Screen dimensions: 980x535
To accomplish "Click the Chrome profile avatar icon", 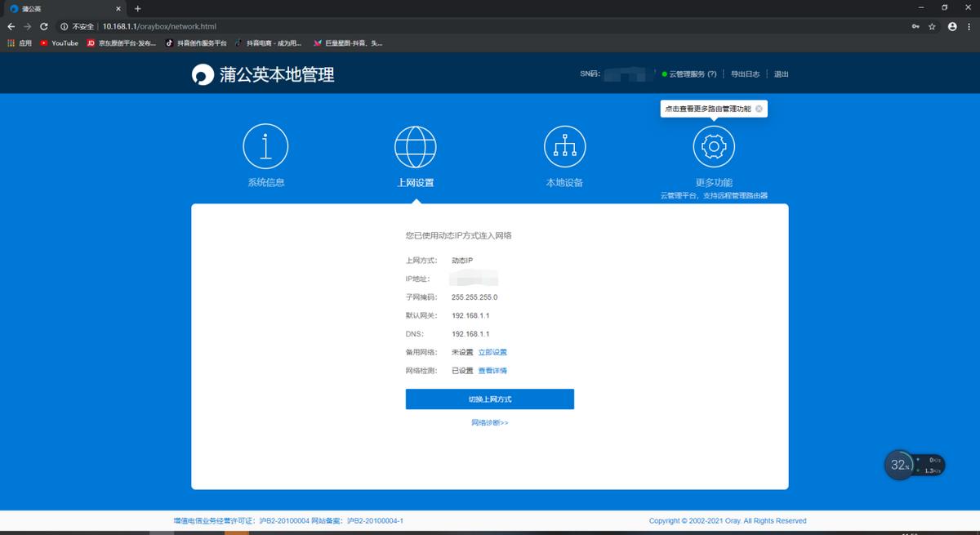I will [x=951, y=25].
